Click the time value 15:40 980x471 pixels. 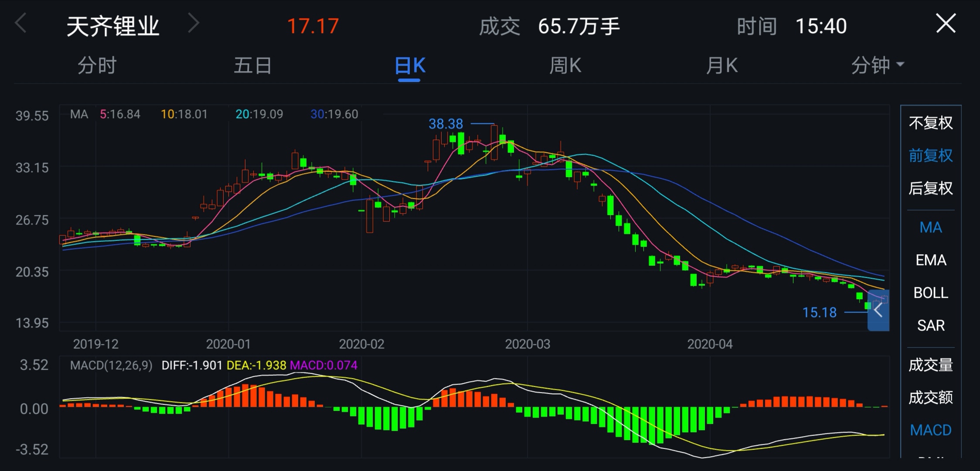821,27
